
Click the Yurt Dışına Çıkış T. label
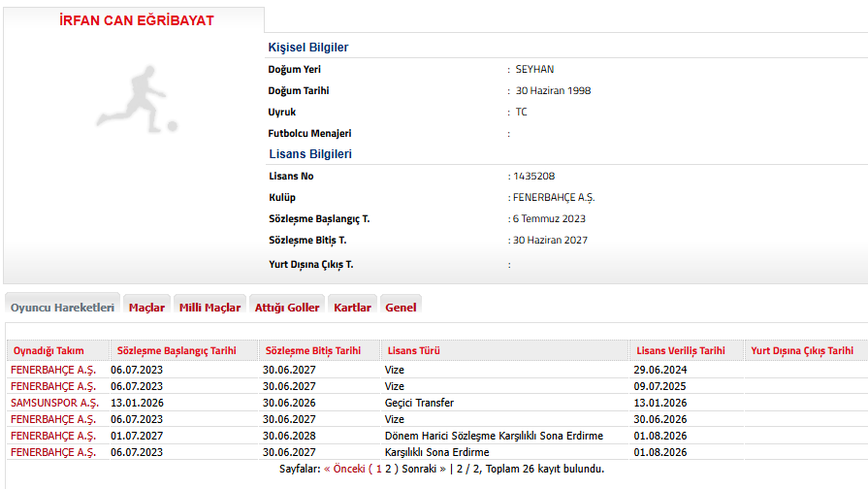pyautogui.click(x=311, y=264)
